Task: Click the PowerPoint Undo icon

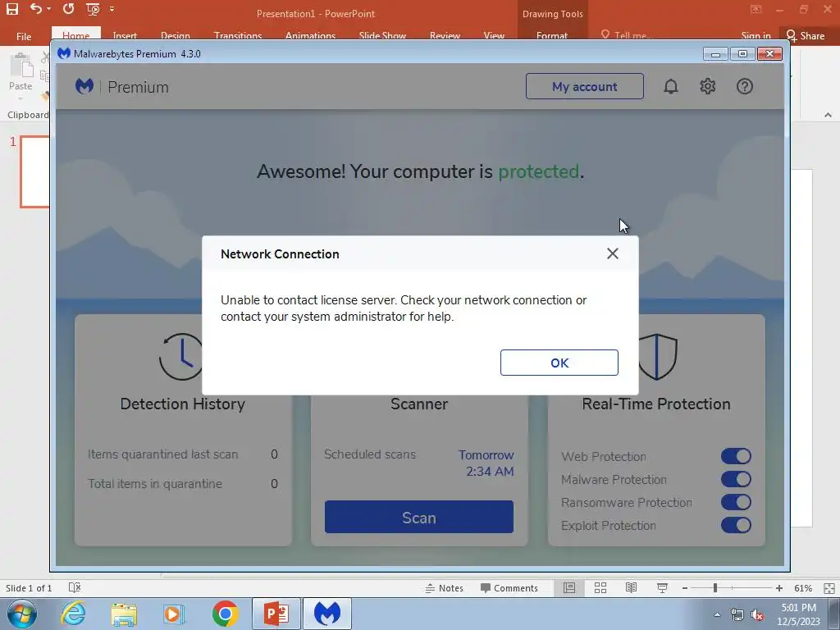Action: click(36, 9)
